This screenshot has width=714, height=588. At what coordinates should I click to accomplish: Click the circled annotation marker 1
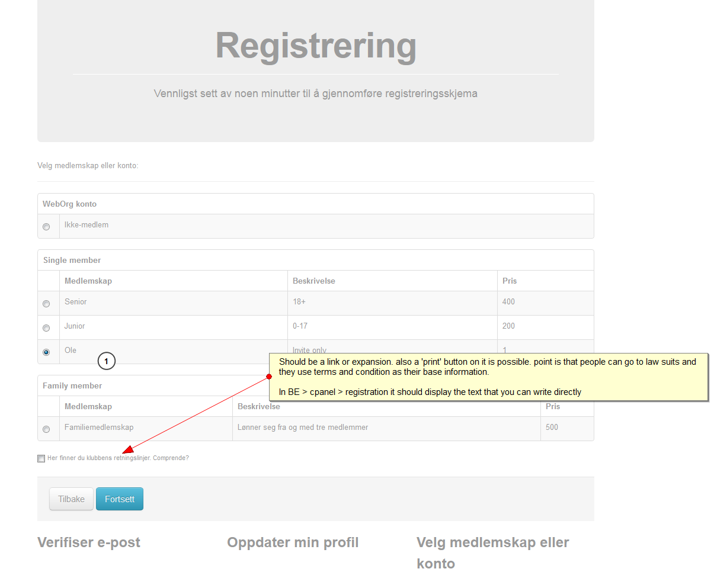coord(107,361)
